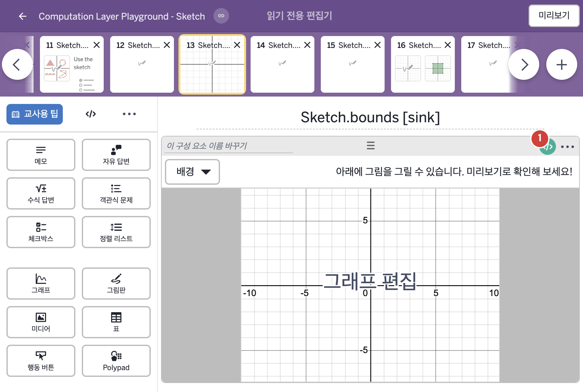Delete slide 12 with its X

coord(167,45)
